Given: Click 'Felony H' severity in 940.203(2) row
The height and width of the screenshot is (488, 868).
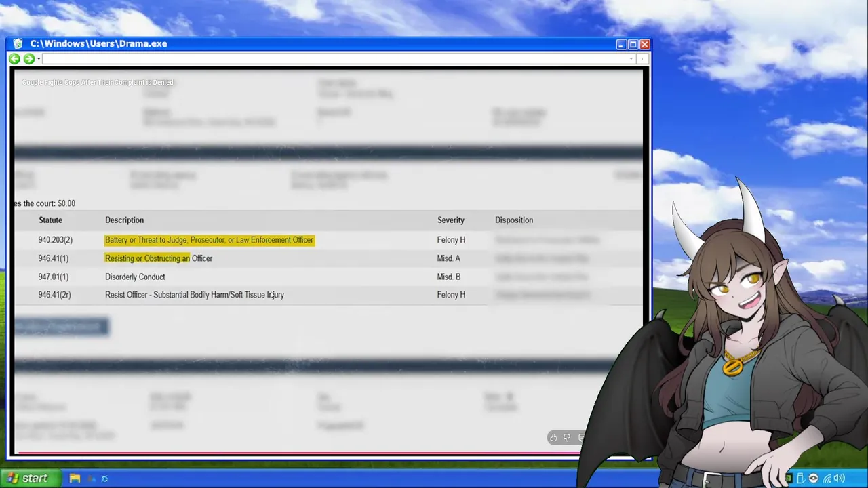Looking at the screenshot, I should (x=451, y=240).
